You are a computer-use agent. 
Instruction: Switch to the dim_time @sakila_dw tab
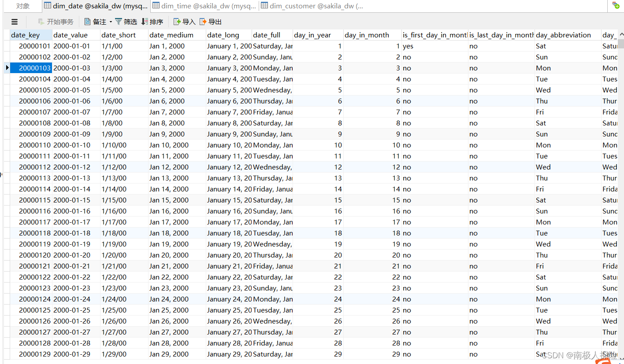point(204,6)
